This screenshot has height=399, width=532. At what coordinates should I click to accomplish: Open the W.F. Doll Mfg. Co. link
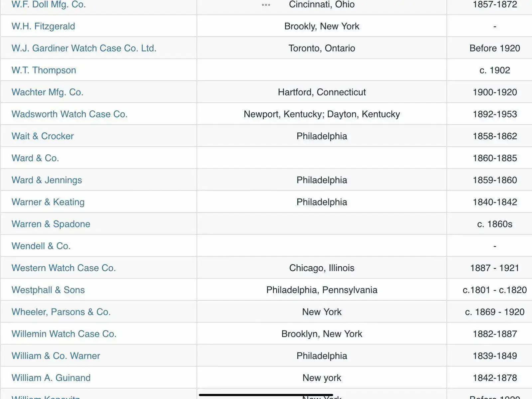tap(49, 4)
